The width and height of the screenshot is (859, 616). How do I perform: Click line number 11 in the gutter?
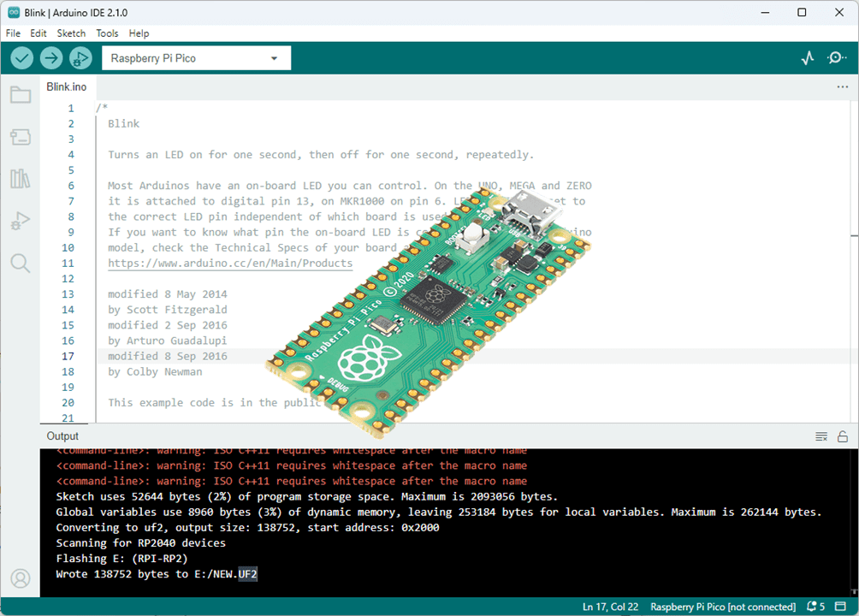tap(68, 263)
